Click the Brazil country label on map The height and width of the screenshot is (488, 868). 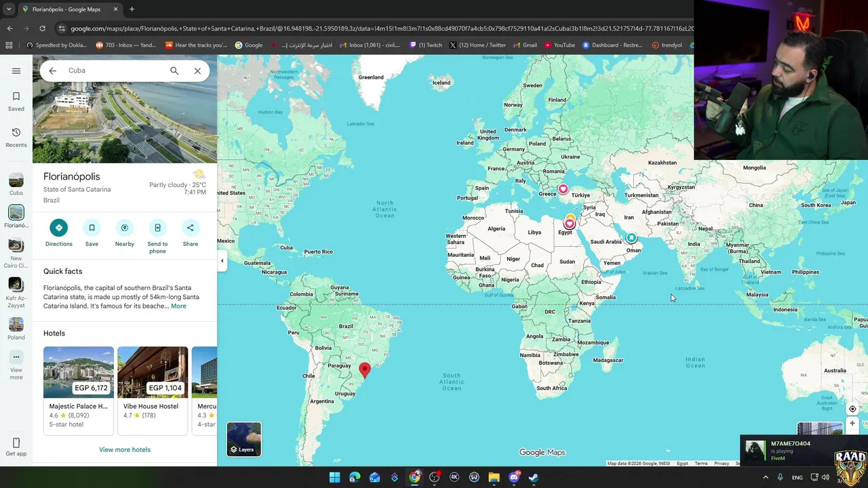pos(346,326)
